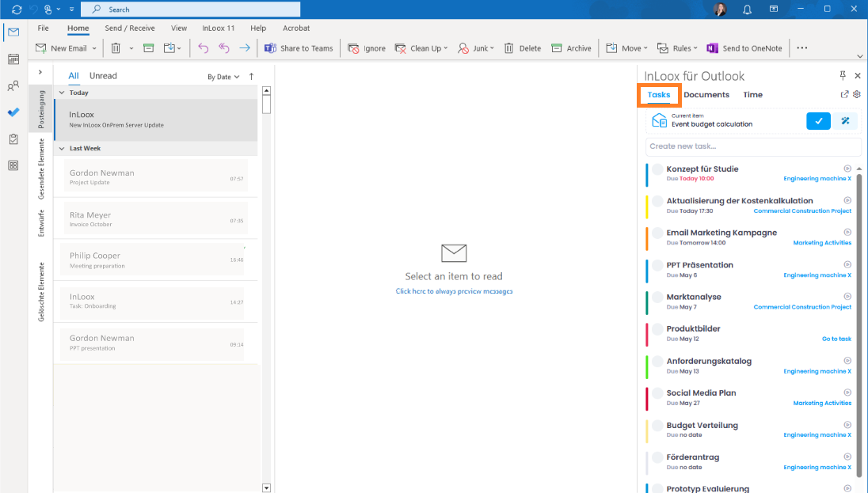The width and height of the screenshot is (868, 493).
Task: Open the People contacts view
Action: 13,85
